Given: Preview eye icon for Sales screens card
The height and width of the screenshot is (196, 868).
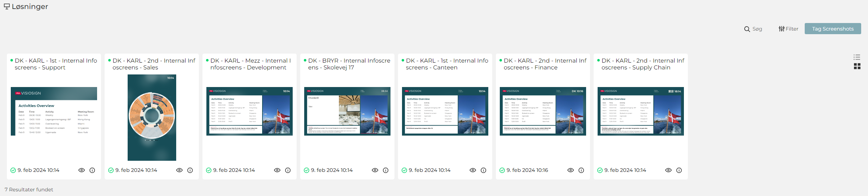Looking at the screenshot, I should coord(179,170).
